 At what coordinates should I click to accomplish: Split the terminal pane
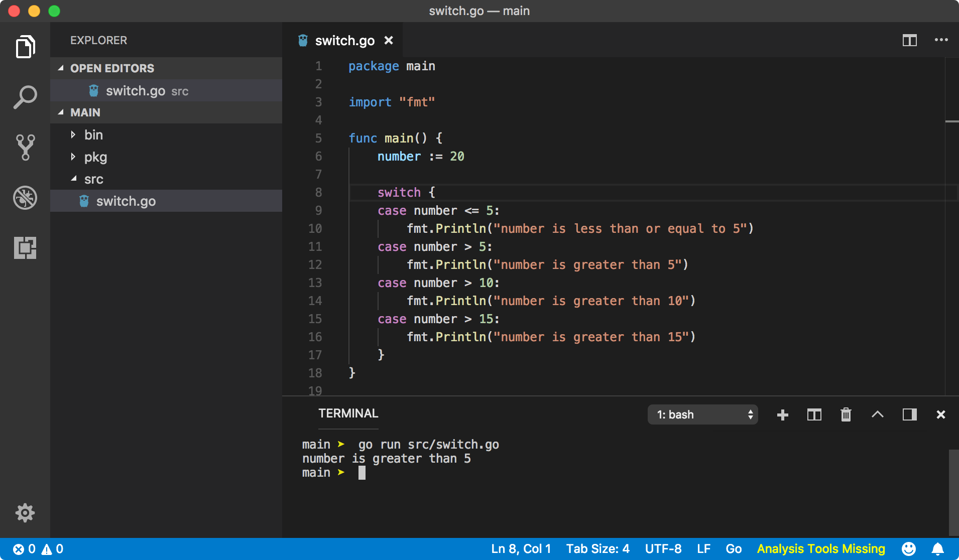click(813, 414)
